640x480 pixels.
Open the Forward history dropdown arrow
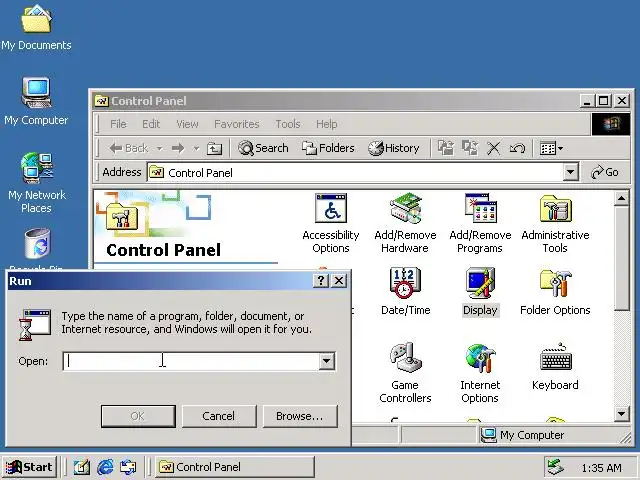click(196, 148)
